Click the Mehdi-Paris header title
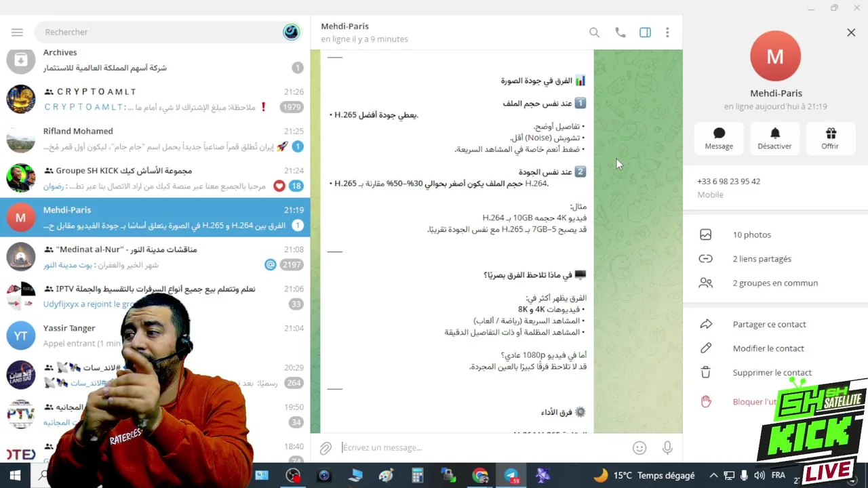Image resolution: width=868 pixels, height=488 pixels. point(345,26)
